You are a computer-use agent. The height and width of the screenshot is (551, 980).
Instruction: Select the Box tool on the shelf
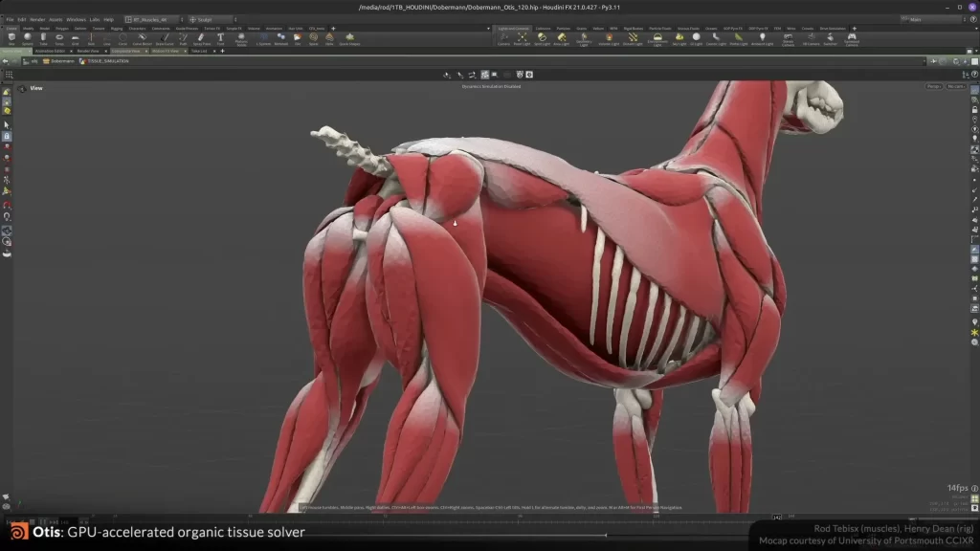click(x=11, y=38)
